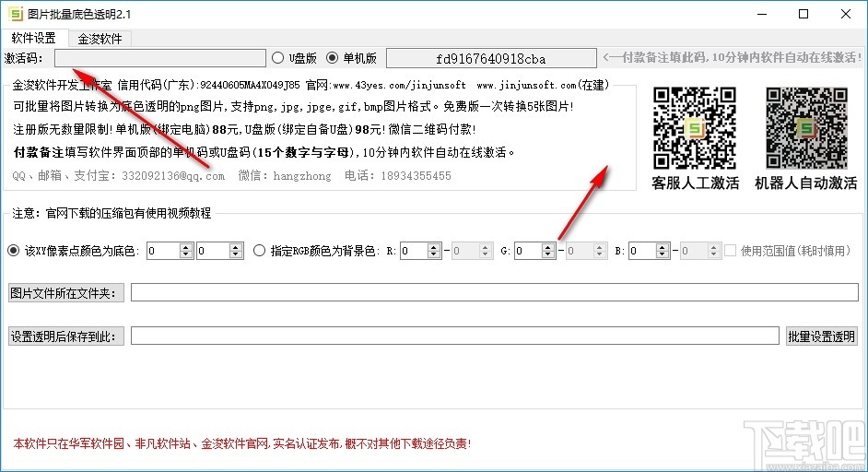The image size is (868, 472).
Task: Switch to the 软件设置 tab
Action: click(34, 38)
